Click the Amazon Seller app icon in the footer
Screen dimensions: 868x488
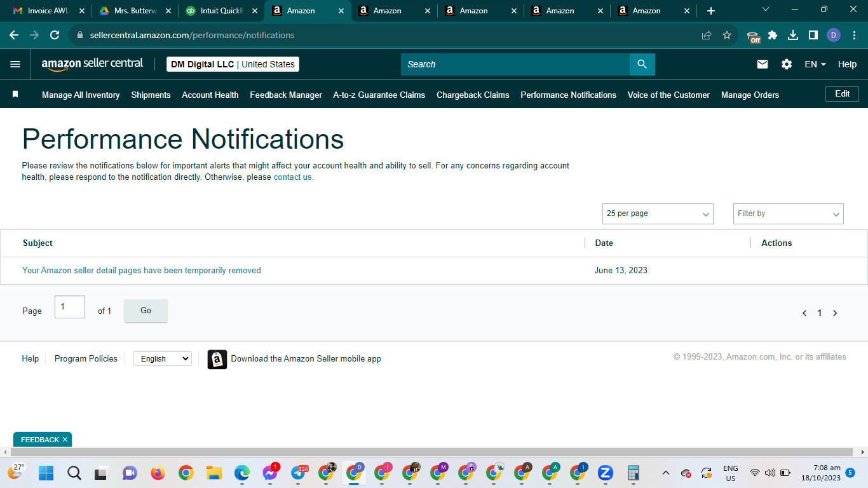(217, 359)
